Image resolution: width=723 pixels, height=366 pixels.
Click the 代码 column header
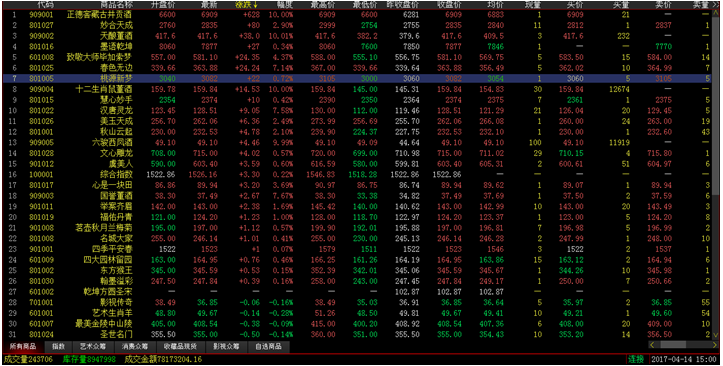pyautogui.click(x=45, y=5)
